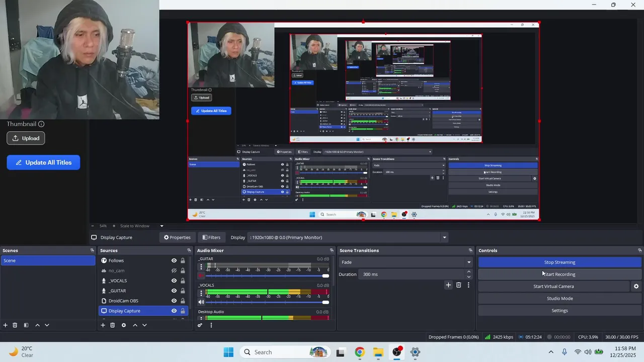This screenshot has width=644, height=362.
Task: Open transition properties three-dot menu
Action: [468, 285]
